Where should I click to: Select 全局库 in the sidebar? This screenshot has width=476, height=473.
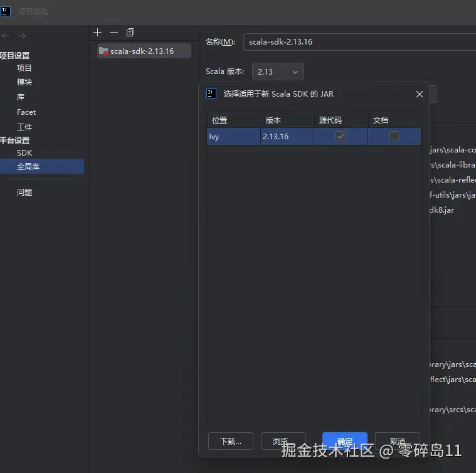coord(42,166)
